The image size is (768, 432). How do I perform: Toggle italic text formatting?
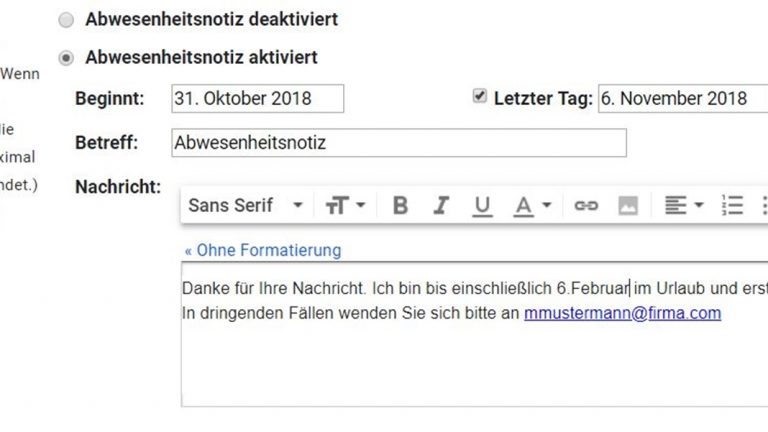point(441,206)
